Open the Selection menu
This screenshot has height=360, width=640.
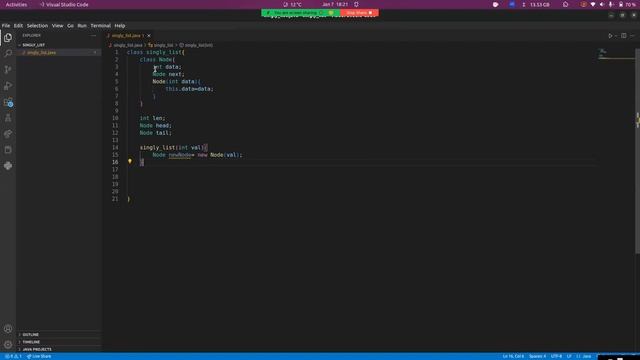click(37, 25)
